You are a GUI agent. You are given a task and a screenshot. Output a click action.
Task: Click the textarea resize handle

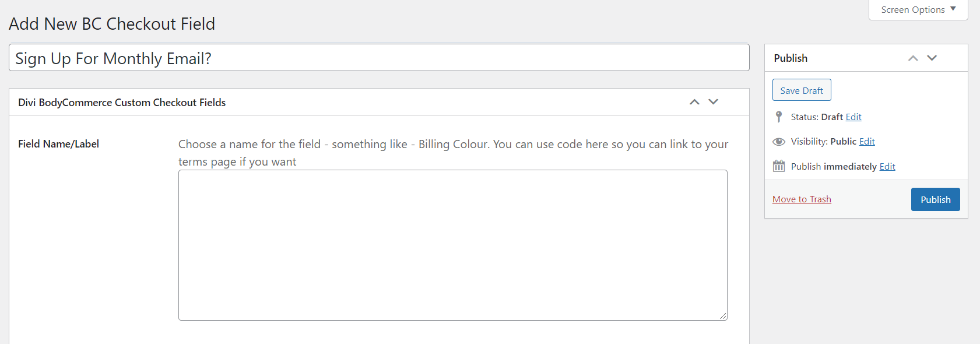click(x=723, y=316)
